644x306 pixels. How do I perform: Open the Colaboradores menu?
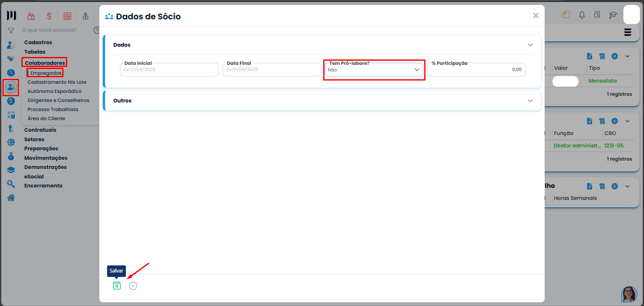pyautogui.click(x=45, y=63)
